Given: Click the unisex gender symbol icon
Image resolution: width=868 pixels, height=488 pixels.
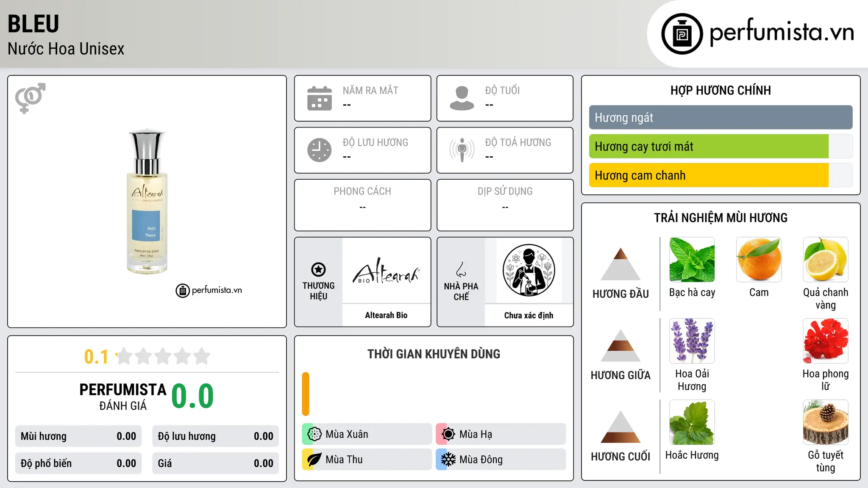Looking at the screenshot, I should (30, 98).
